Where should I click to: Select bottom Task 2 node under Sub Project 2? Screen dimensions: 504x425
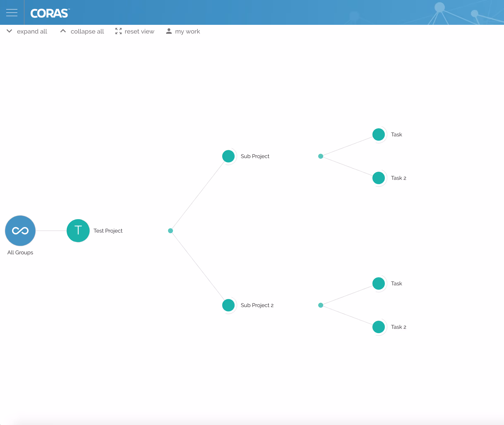click(x=378, y=327)
